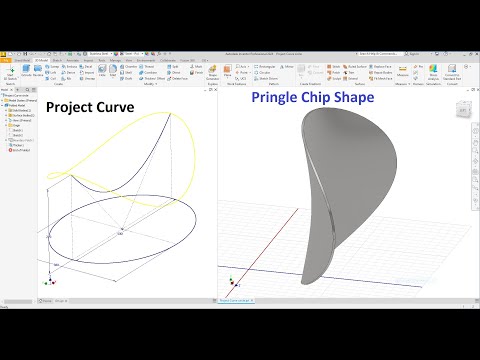Search the model browser via magnifier icon
Screen dimensions: 480x360
tap(28, 90)
